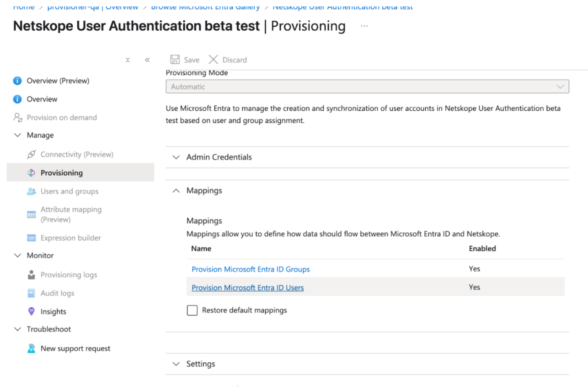Open Browse Microsoft Entra Gallery breadcrumb

(205, 6)
